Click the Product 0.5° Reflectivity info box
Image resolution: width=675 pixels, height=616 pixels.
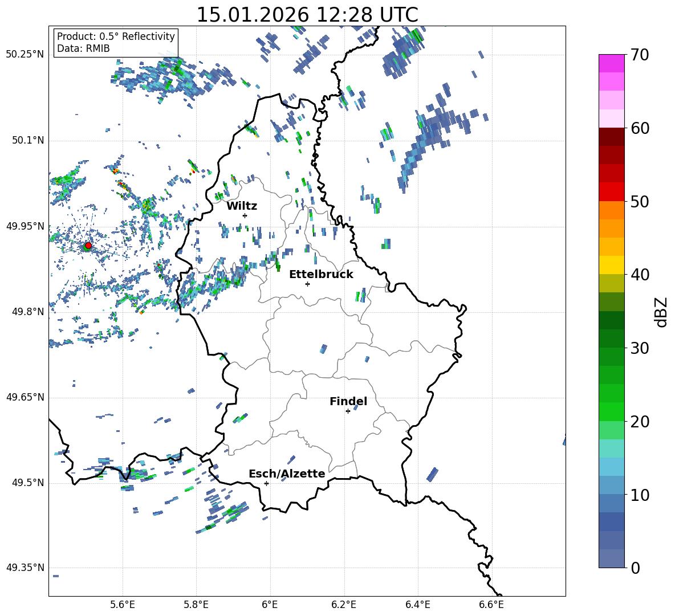116,42
